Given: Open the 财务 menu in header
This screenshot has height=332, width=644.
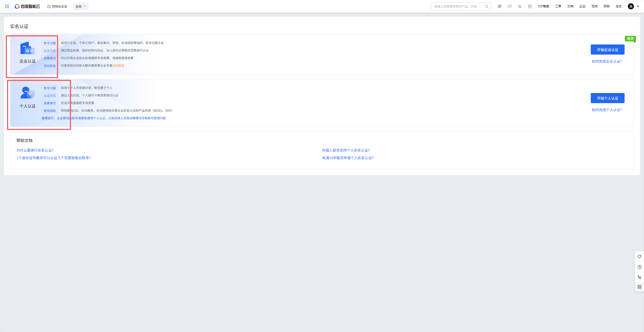Looking at the screenshot, I should tap(606, 6).
